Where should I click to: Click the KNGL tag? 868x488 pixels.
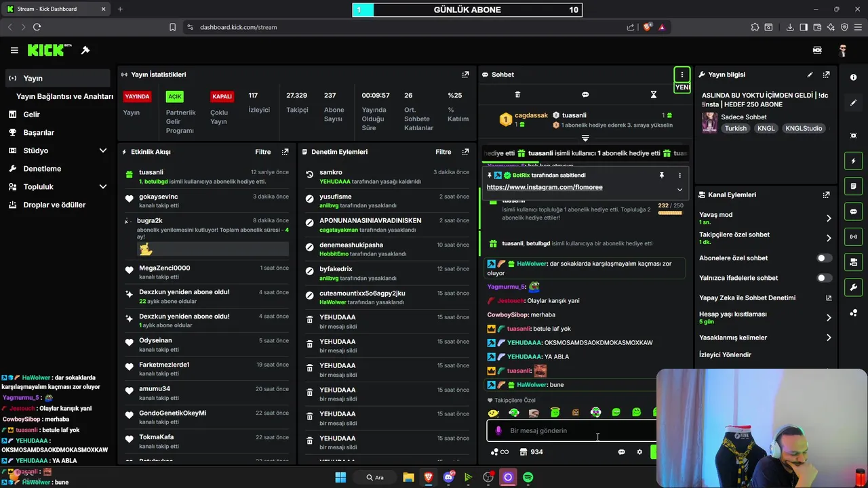click(766, 128)
